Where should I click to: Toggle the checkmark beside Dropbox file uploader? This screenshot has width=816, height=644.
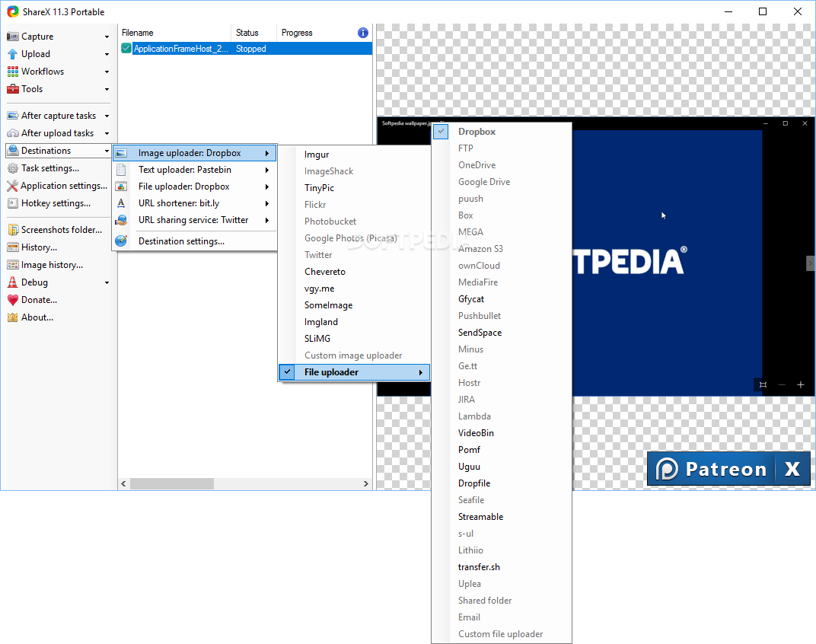coord(441,132)
